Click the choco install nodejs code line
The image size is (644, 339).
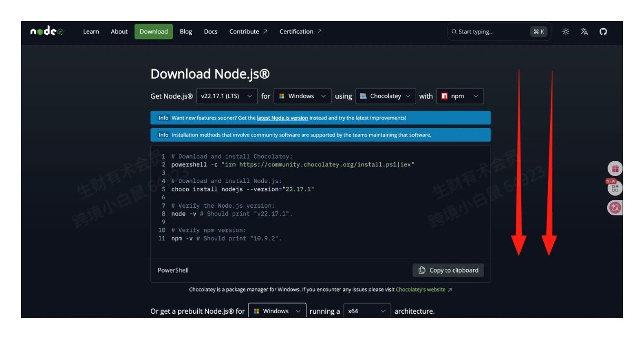tap(243, 189)
